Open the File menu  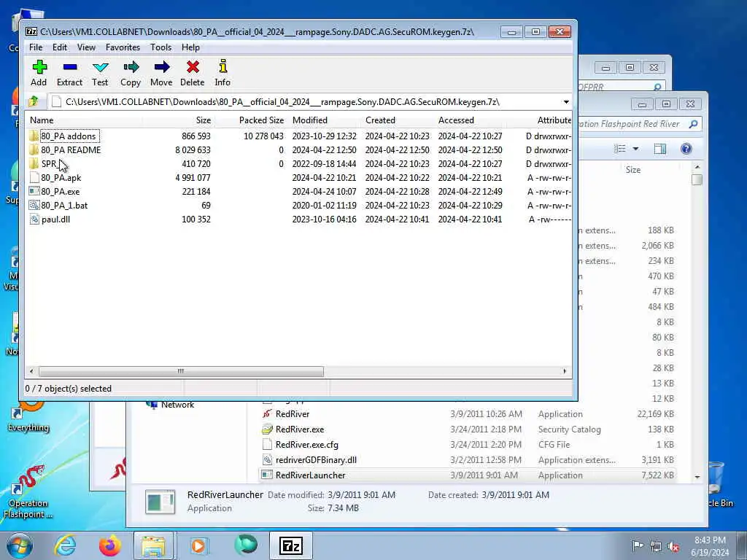click(36, 47)
